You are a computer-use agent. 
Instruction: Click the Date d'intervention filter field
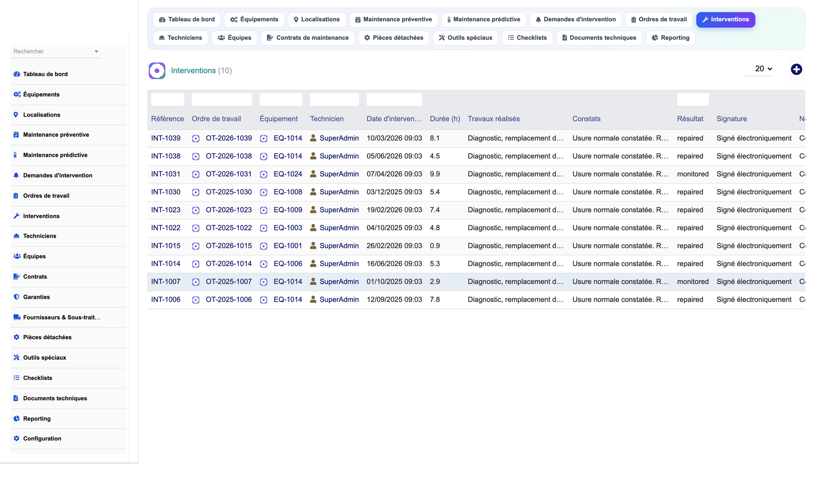[394, 100]
